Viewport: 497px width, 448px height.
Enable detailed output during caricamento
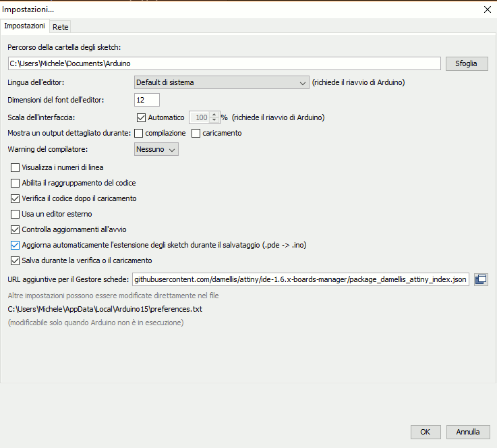pyautogui.click(x=196, y=133)
